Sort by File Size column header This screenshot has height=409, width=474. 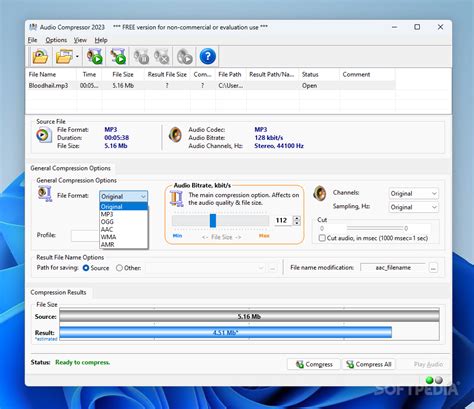pos(123,75)
